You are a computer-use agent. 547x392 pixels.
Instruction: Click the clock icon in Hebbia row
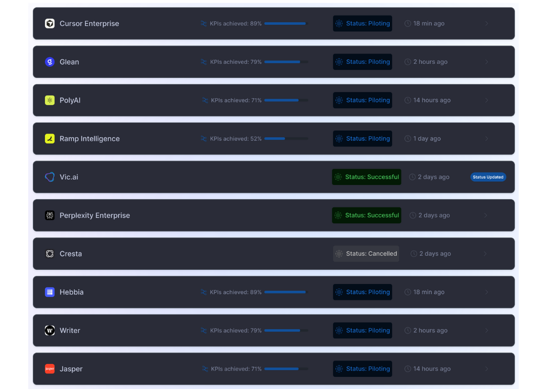(407, 292)
